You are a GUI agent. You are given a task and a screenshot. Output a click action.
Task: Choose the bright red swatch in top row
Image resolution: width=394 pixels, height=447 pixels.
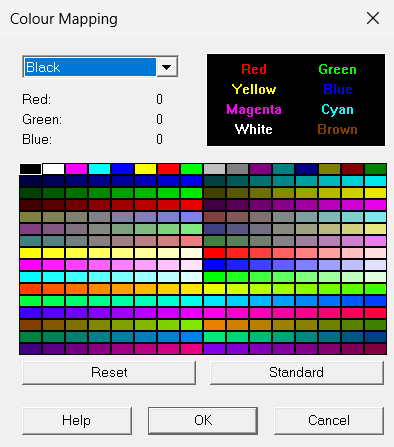(168, 169)
